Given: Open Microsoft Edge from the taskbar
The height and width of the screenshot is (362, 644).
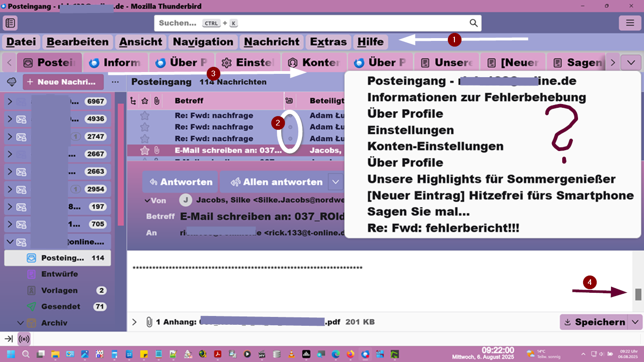Looking at the screenshot, I should 335,354.
